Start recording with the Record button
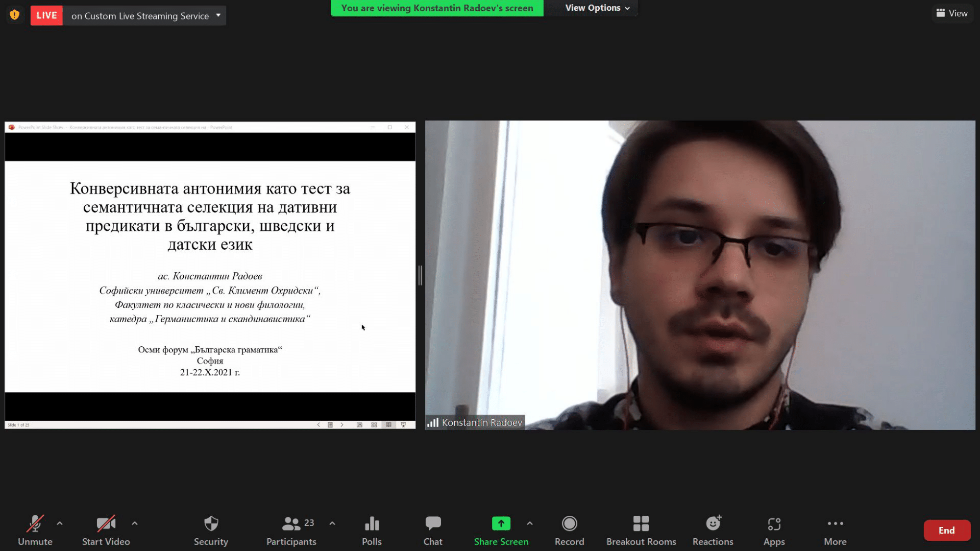 569,530
